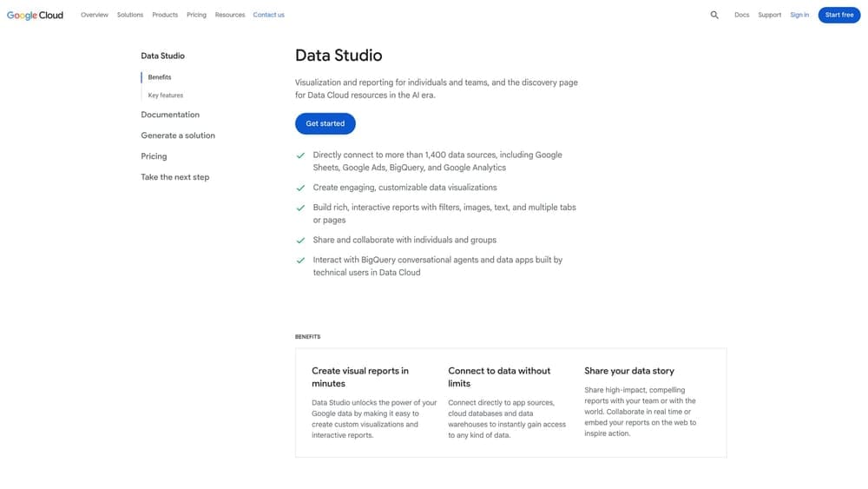The height and width of the screenshot is (489, 868).
Task: Click paragraph 'Connect directly to app sources'
Action: click(x=507, y=419)
